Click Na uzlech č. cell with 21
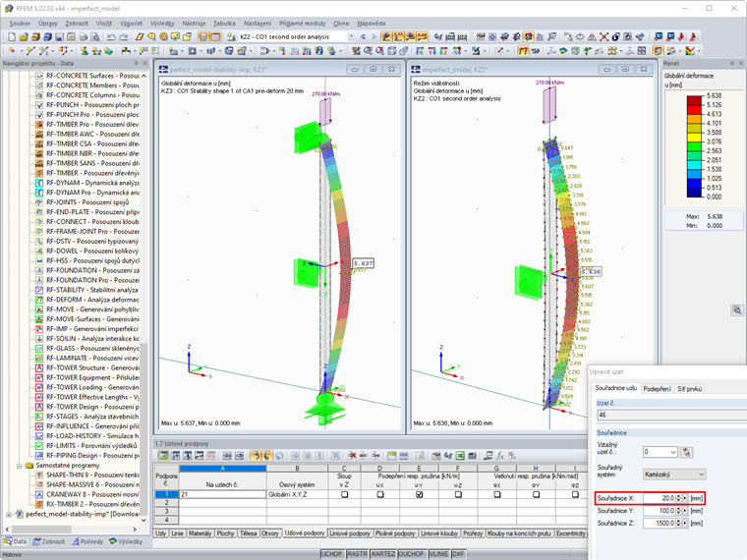 [222, 495]
